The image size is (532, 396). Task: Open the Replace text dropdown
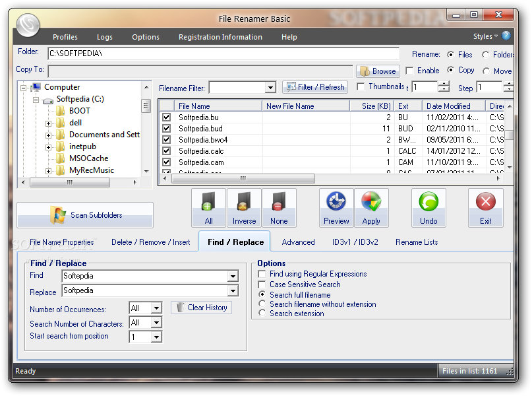pyautogui.click(x=233, y=290)
